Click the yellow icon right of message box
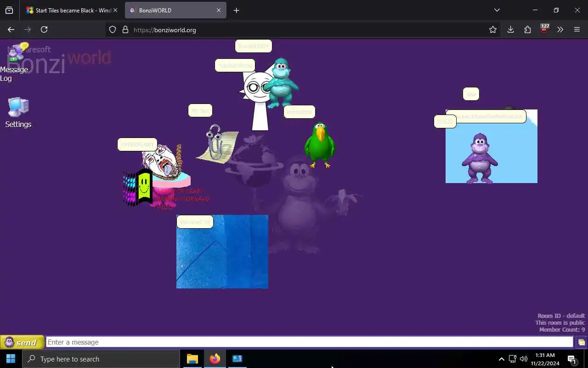Screen dimensions: 588x368 click(x=581, y=342)
